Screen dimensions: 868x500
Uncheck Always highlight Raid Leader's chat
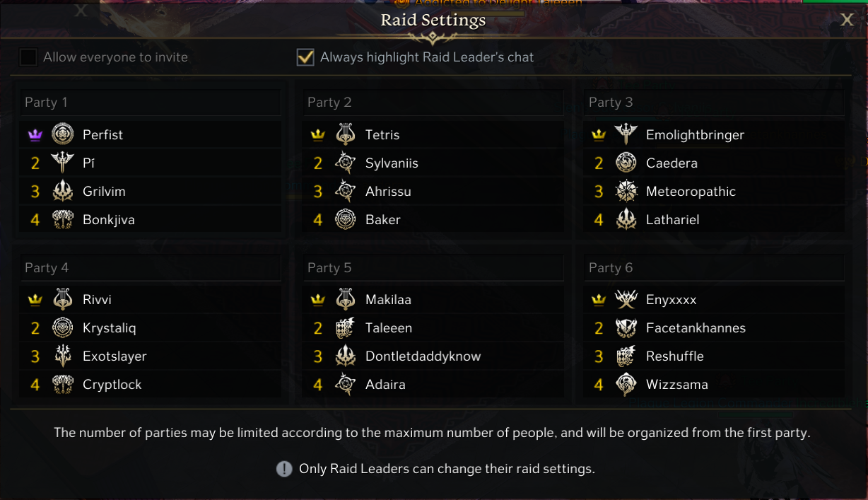(x=305, y=57)
